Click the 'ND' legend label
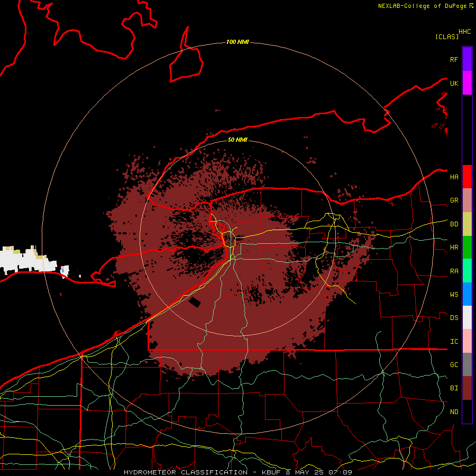The image size is (476, 476). (454, 412)
